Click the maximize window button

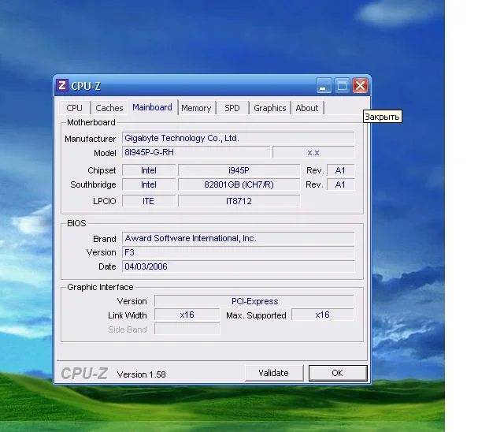pyautogui.click(x=343, y=86)
